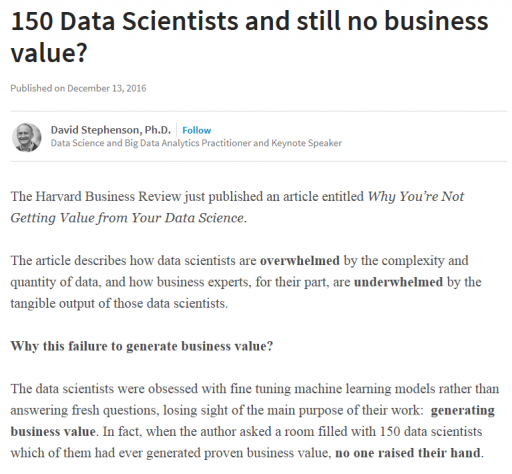Click the bold word overwhelmed

point(300,261)
